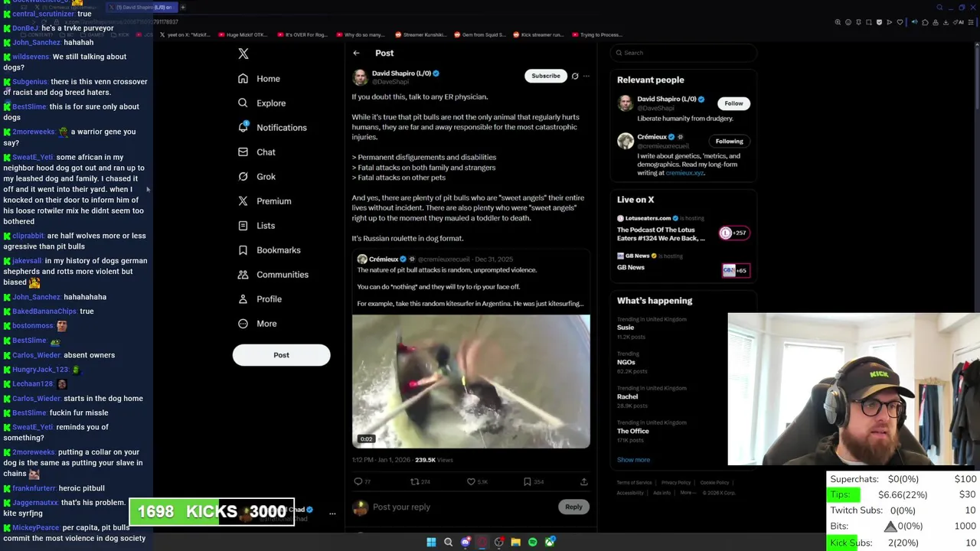This screenshot has height=551, width=980.
Task: Open Home from the X sidebar
Action: point(259,79)
